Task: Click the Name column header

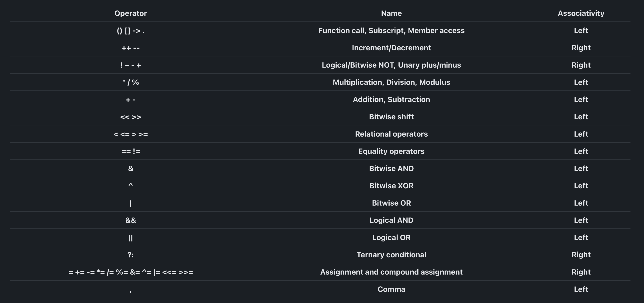Action: [x=391, y=13]
